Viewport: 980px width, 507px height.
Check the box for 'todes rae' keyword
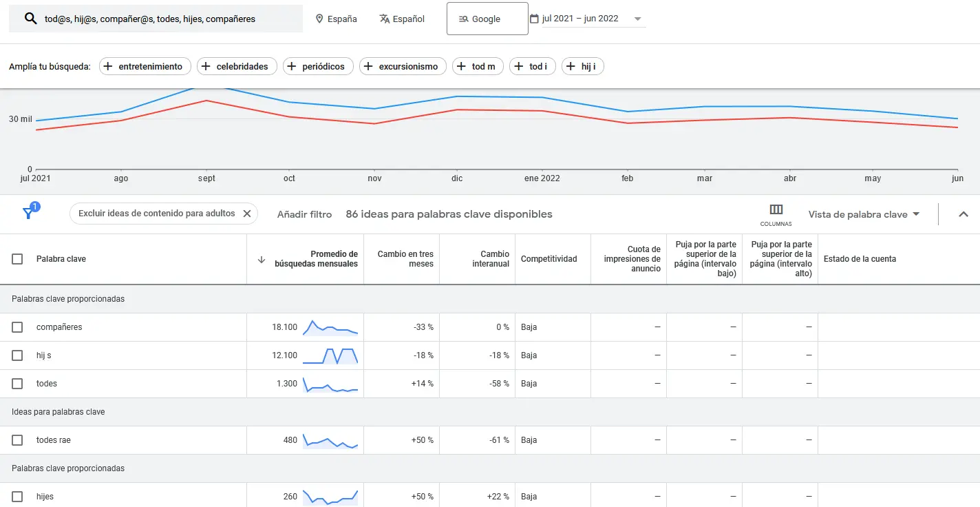point(17,440)
